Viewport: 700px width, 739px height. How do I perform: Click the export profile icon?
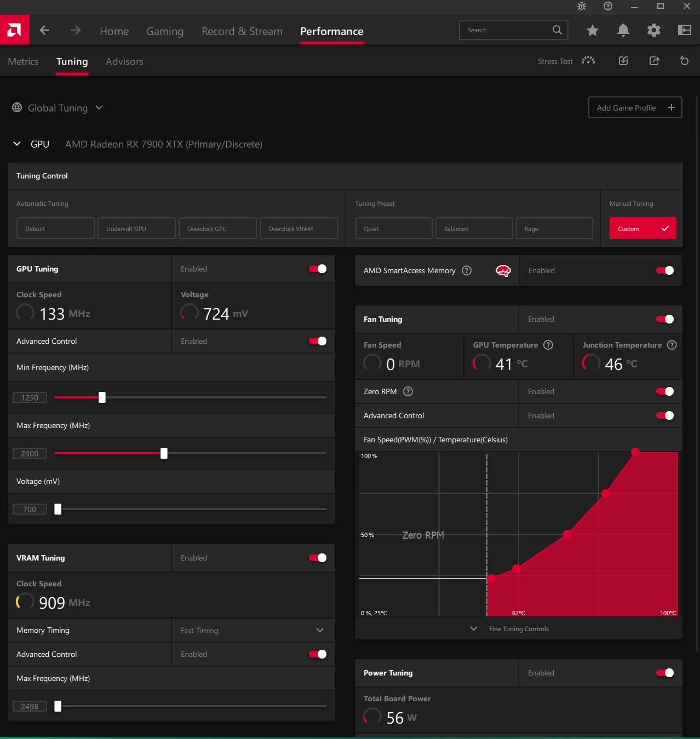pos(654,61)
